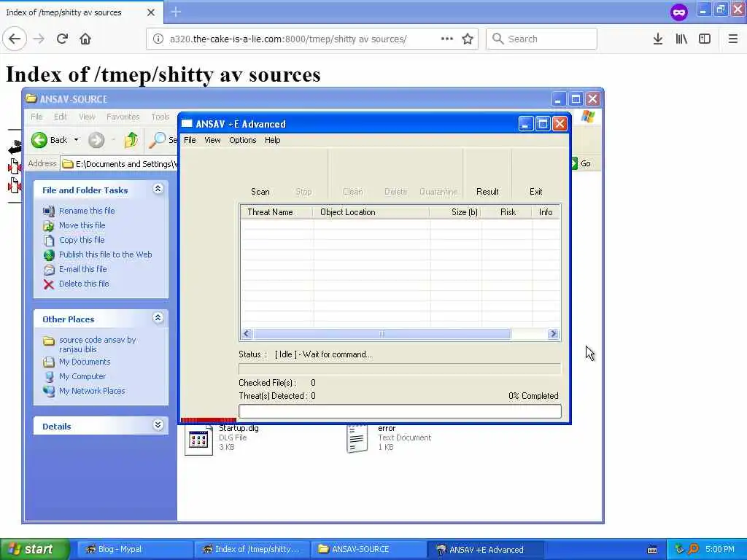Click the Scan button in ANSAV
Screen dimensions: 747x560
(260, 192)
